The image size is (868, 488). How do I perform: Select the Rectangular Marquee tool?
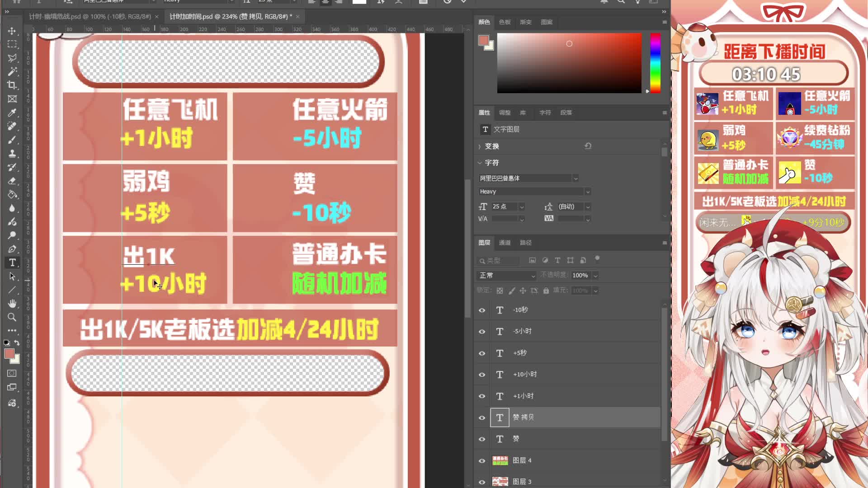(12, 44)
